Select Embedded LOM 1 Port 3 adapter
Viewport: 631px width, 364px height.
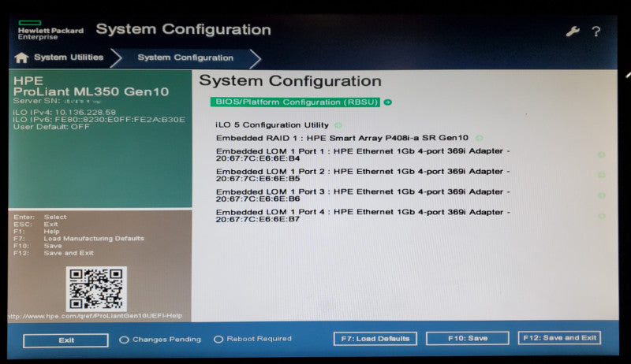pos(363,195)
